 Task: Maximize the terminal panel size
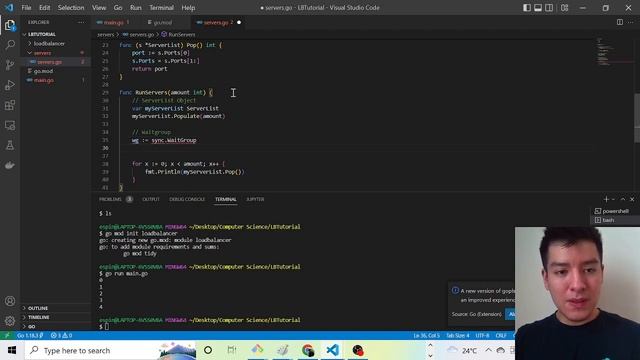click(x=623, y=199)
